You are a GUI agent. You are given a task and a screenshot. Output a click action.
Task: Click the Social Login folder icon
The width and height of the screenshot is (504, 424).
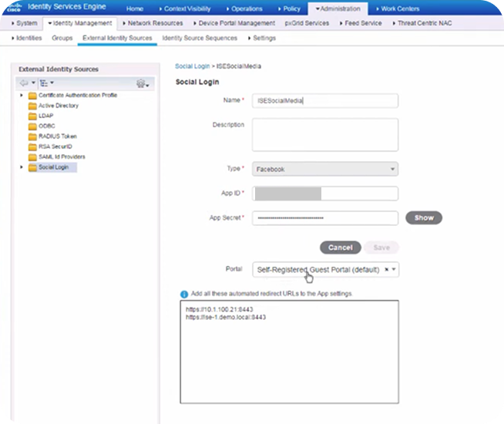coord(32,167)
